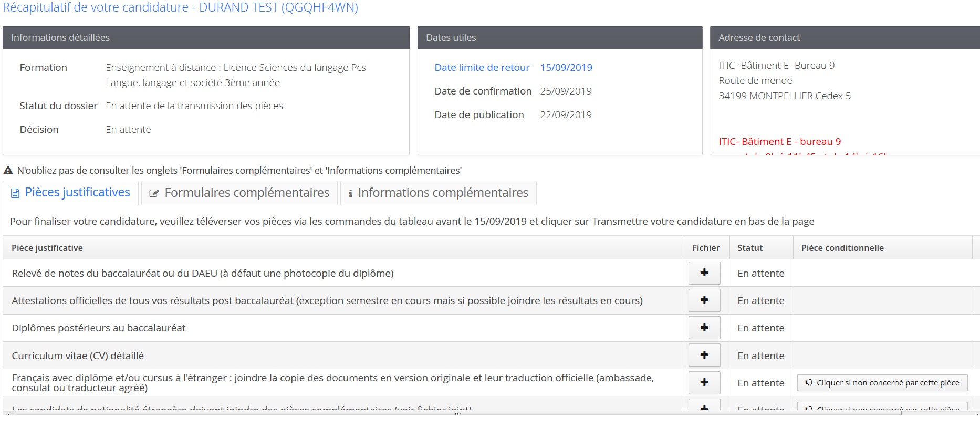Click the Pièce conditionnelle column header

[x=842, y=248]
